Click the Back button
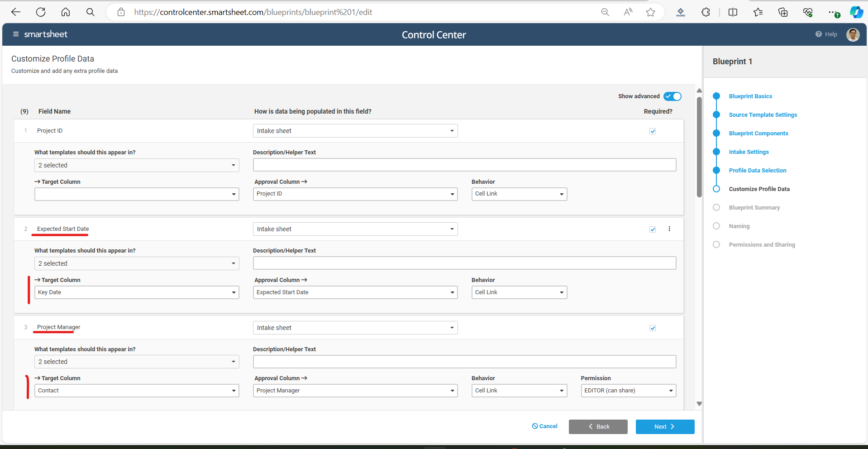Viewport: 868px width, 449px height. coord(598,427)
